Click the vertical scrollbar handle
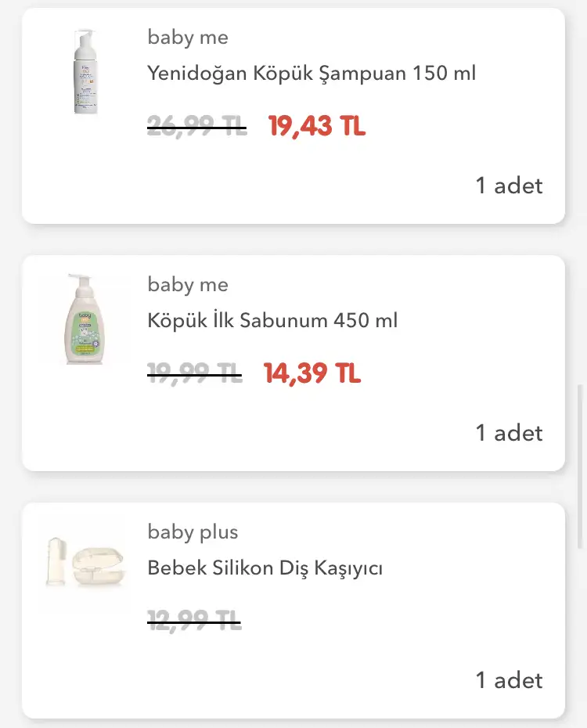Viewport: 587px width, 728px height. coord(580,467)
